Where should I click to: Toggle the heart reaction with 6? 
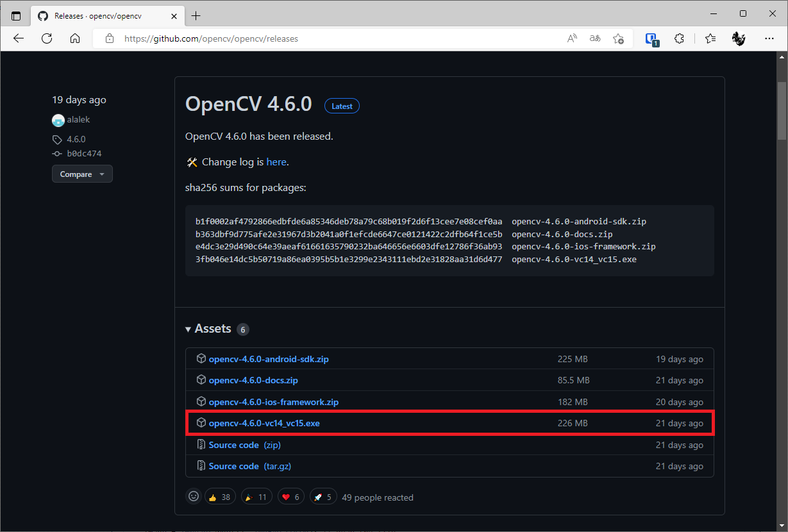pos(290,497)
